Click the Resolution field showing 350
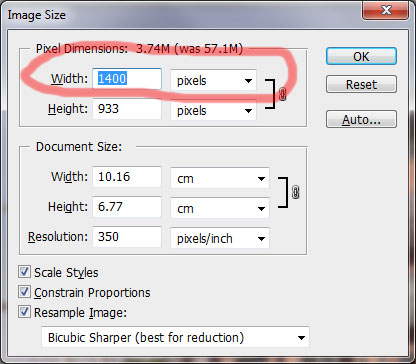 [x=127, y=237]
